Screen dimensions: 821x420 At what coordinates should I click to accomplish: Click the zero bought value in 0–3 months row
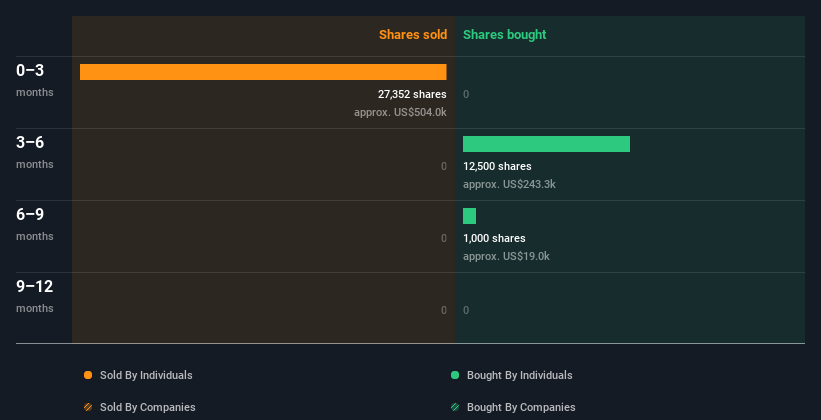(x=466, y=94)
